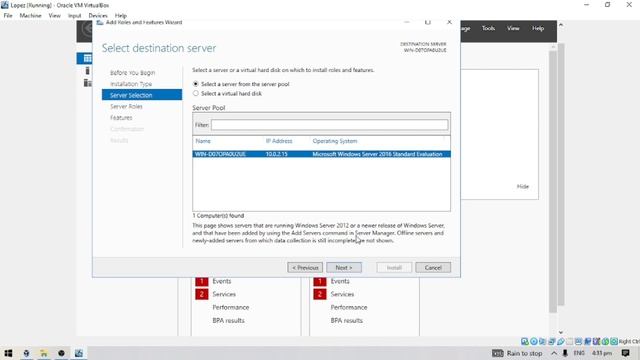Click the server pool Filter text box

tap(329, 125)
